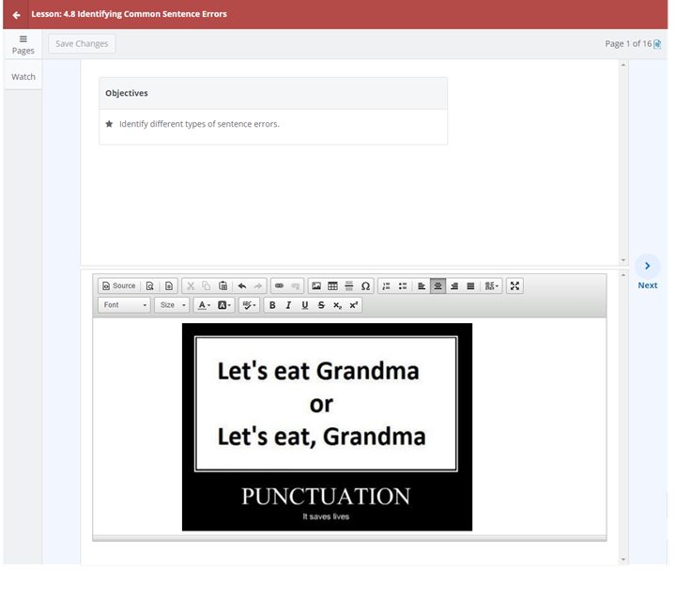Click "Identify different types of sentence errors."

199,124
